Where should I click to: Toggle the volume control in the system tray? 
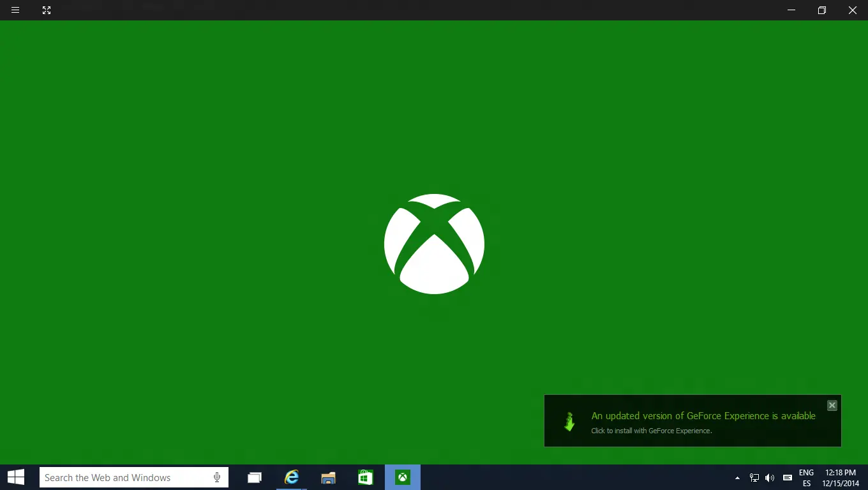[x=770, y=477]
